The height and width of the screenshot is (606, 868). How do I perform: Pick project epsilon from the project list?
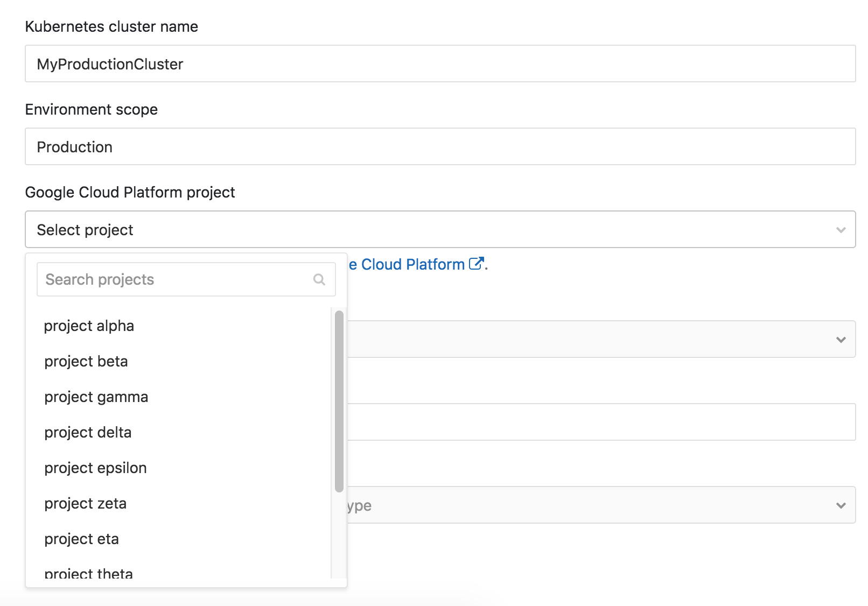tap(95, 468)
